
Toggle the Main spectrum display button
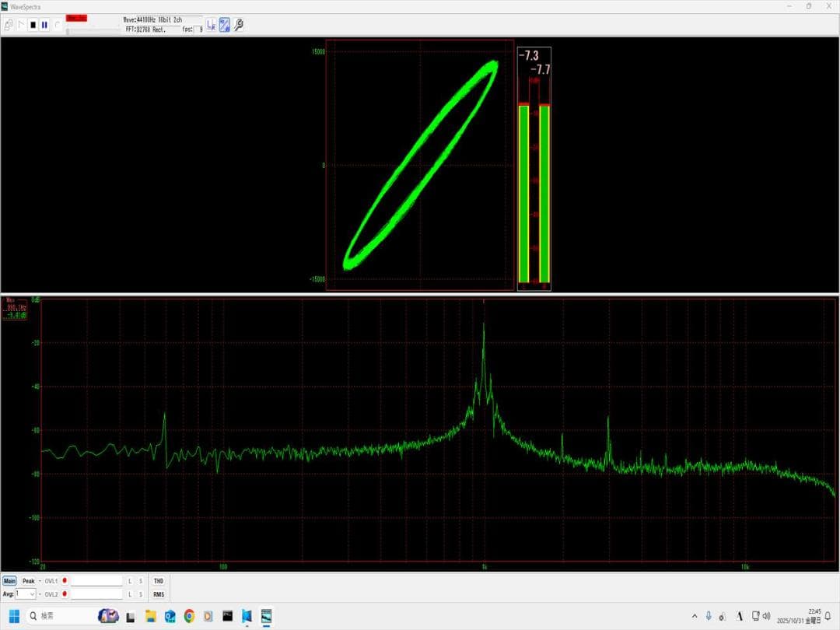pyautogui.click(x=9, y=581)
